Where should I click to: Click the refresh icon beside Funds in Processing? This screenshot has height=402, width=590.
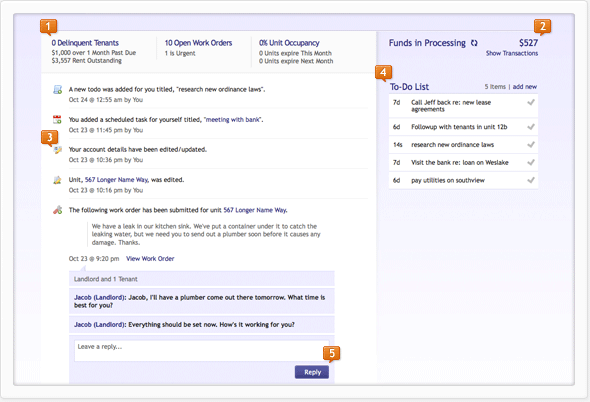click(474, 43)
